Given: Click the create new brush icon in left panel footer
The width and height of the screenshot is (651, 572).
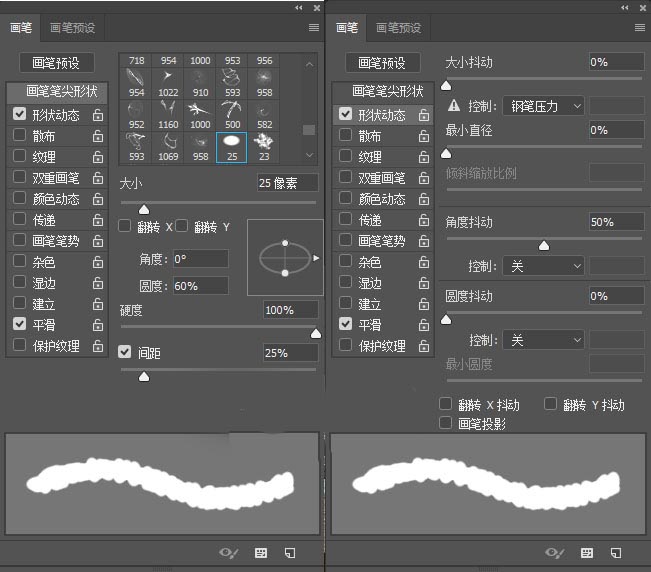Looking at the screenshot, I should tap(290, 553).
